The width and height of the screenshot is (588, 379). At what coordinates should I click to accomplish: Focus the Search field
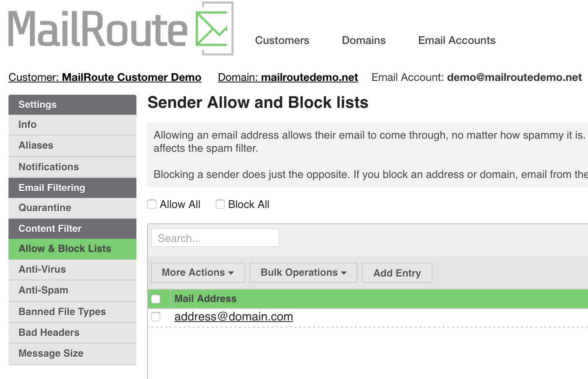pyautogui.click(x=215, y=238)
